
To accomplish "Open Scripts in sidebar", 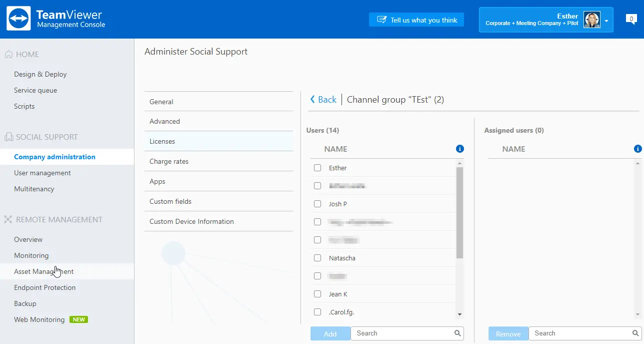I will (x=24, y=106).
